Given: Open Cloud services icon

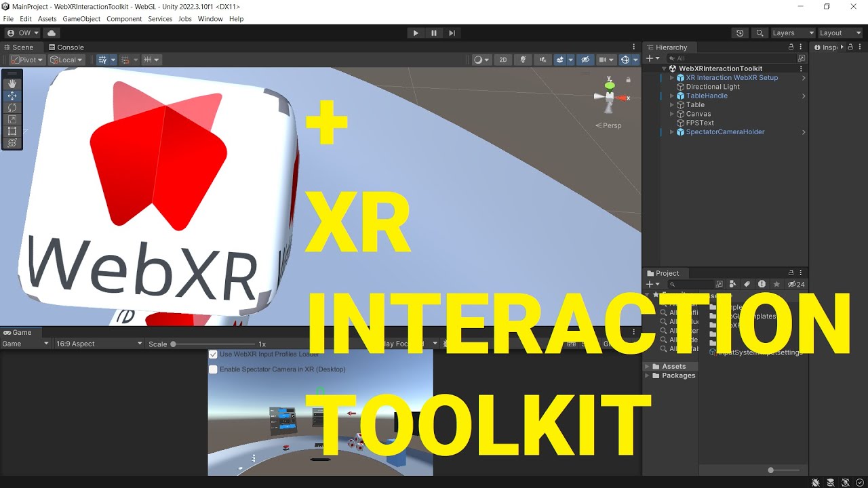Looking at the screenshot, I should [x=52, y=33].
